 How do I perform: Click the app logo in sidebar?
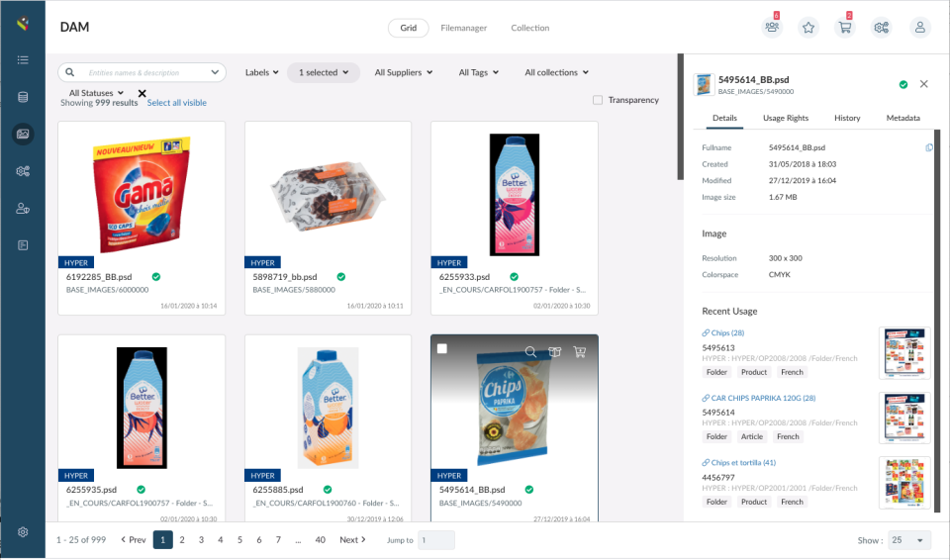tap(23, 24)
